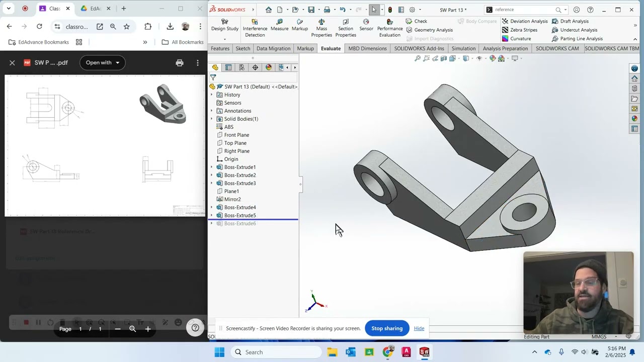
Task: Print the PDF document
Action: (180, 63)
